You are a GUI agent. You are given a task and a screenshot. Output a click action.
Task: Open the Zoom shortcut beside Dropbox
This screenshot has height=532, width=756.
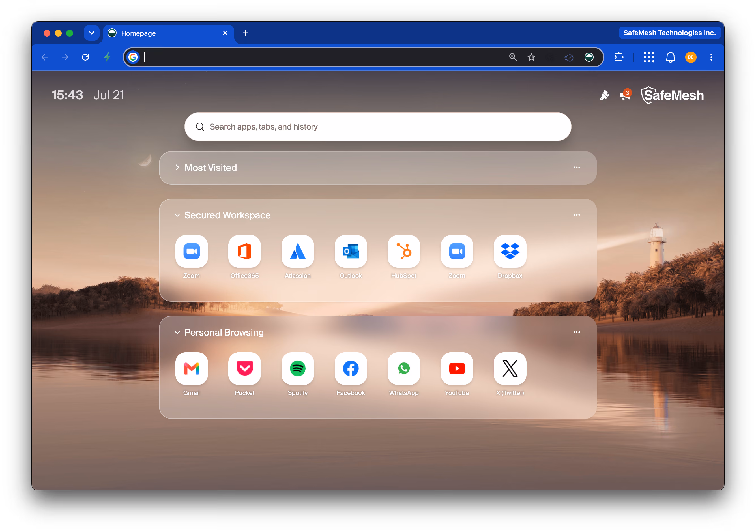457,251
